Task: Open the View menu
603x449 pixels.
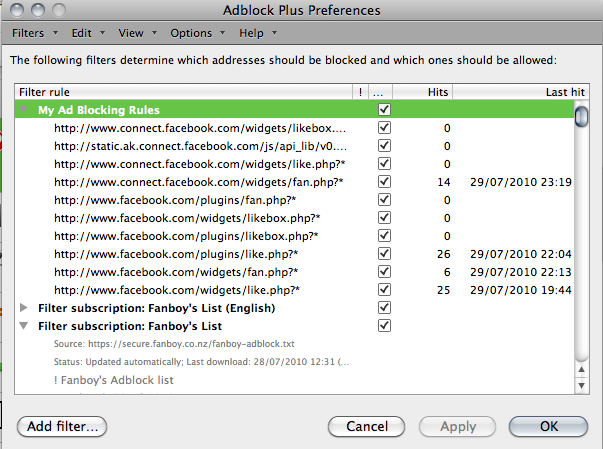Action: [137, 33]
